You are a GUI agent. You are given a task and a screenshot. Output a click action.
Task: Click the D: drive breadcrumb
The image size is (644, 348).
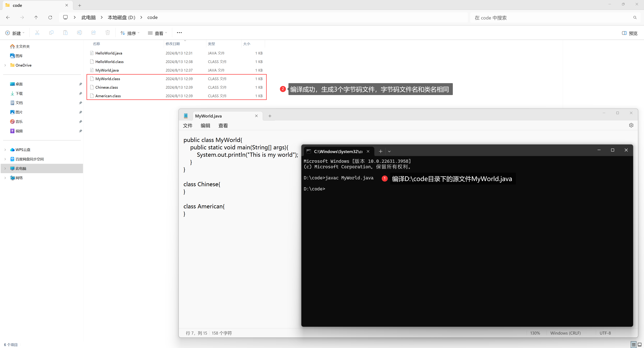(121, 17)
